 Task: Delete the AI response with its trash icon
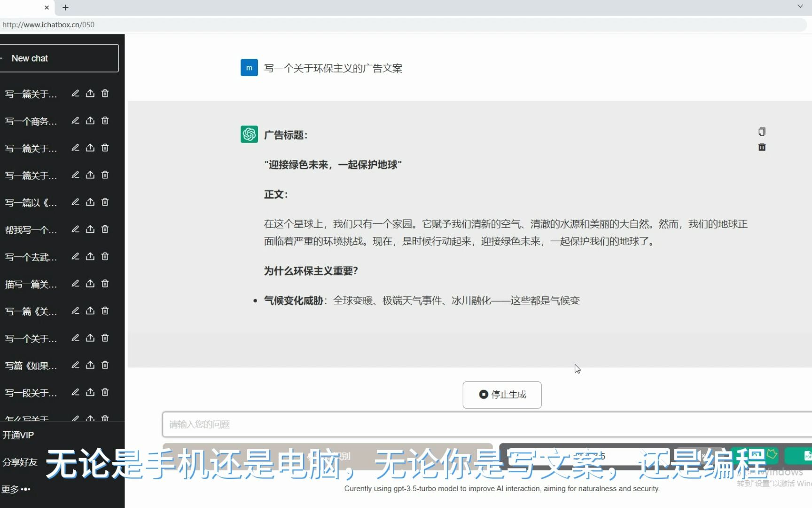point(762,147)
